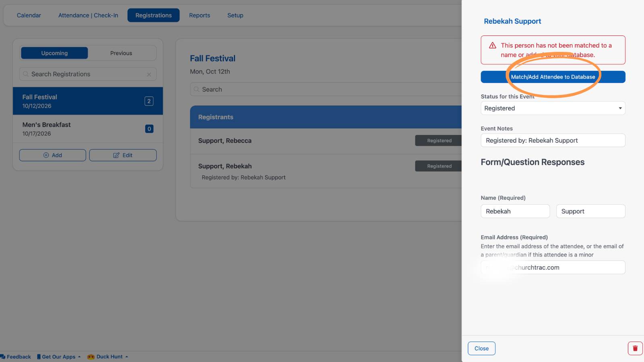The image size is (644, 362).
Task: Click Registered status badge for Support, Rebecca
Action: pyautogui.click(x=439, y=141)
